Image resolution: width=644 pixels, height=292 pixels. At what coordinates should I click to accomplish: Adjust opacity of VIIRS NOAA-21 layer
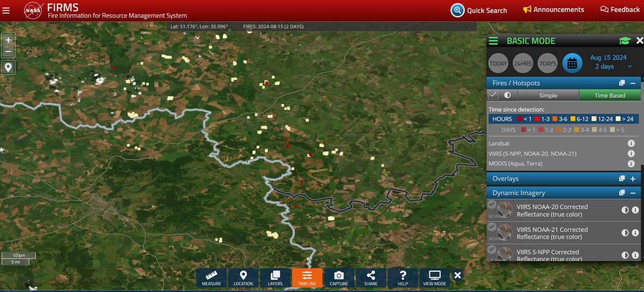click(x=625, y=233)
